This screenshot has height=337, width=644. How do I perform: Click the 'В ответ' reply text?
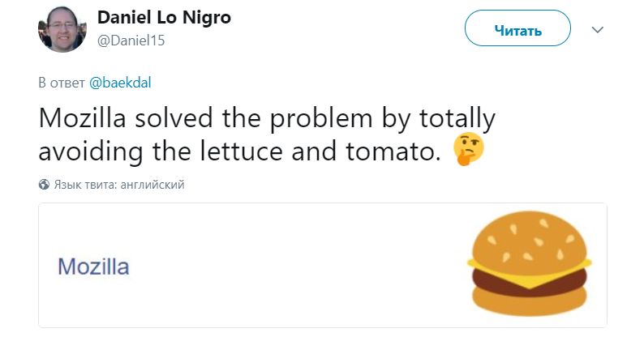pyautogui.click(x=62, y=82)
